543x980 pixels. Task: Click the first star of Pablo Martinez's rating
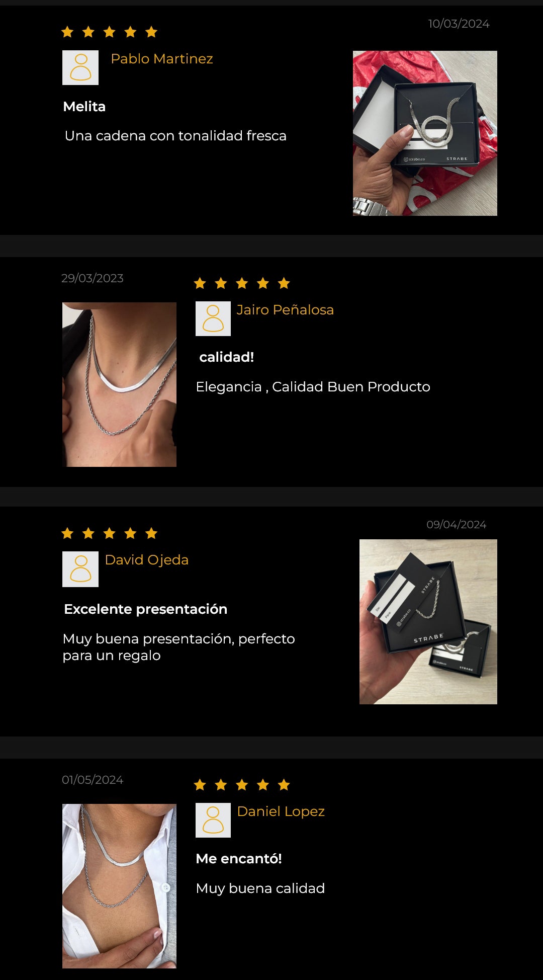(67, 32)
